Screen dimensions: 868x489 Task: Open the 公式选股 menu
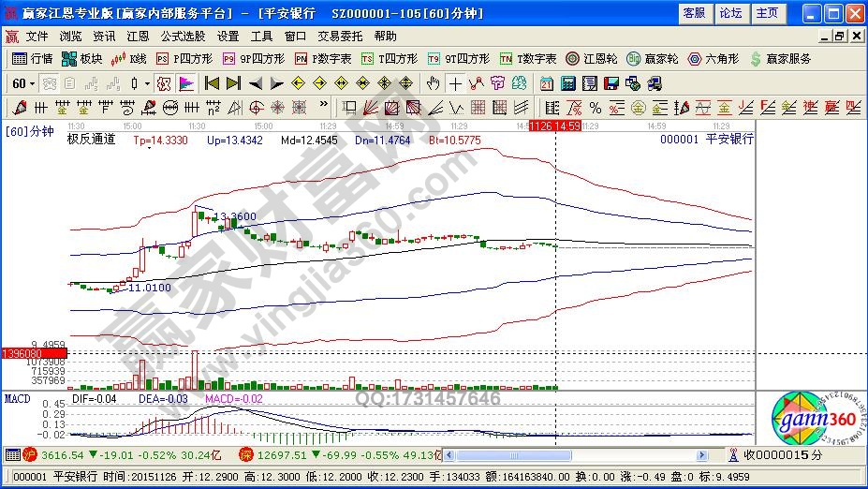click(183, 36)
